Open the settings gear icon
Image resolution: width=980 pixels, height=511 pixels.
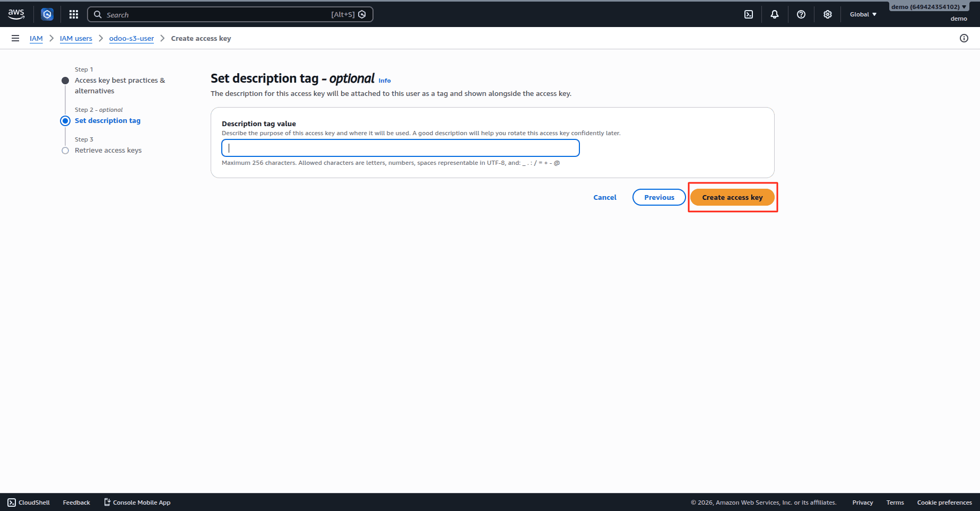(828, 14)
